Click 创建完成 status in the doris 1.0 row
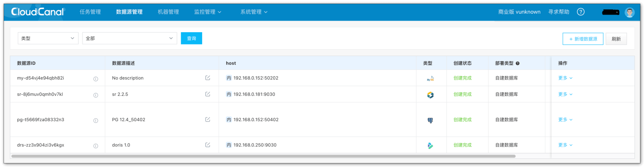 tap(462, 145)
